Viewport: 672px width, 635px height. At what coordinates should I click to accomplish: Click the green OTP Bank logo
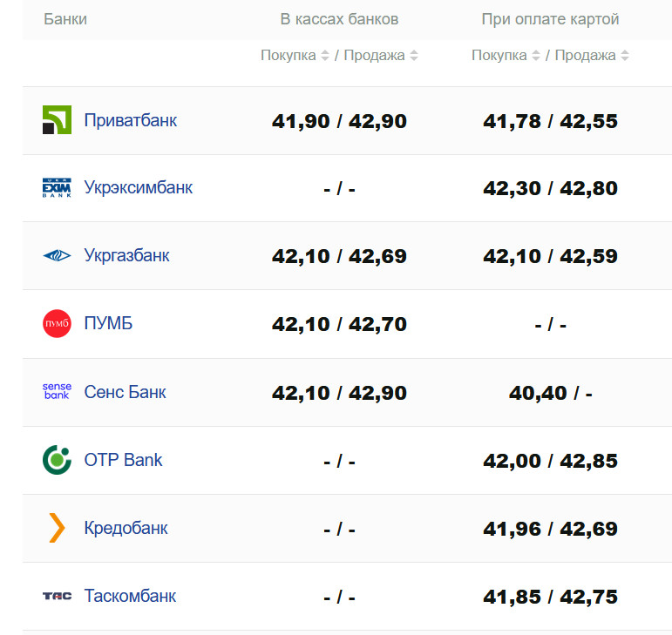[57, 460]
